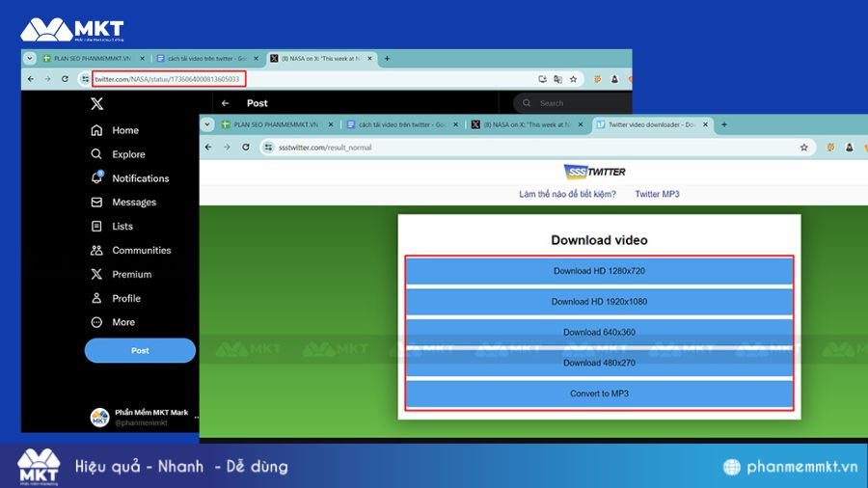Bookmark the Twitter page with star icon
This screenshot has width=868, height=488.
574,79
